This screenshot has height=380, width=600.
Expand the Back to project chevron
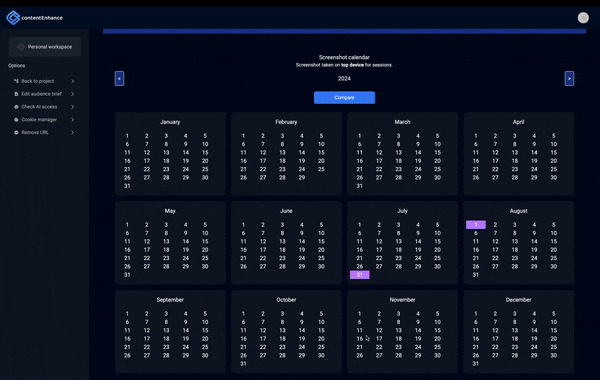72,81
